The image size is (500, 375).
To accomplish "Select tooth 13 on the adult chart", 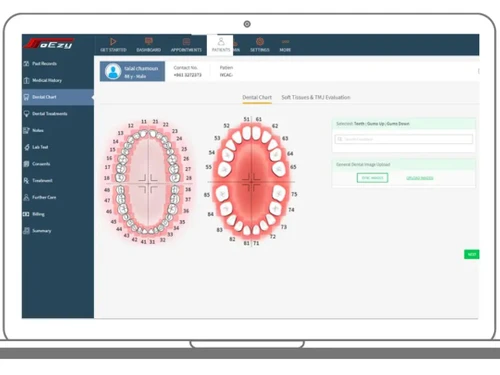I will (131, 140).
